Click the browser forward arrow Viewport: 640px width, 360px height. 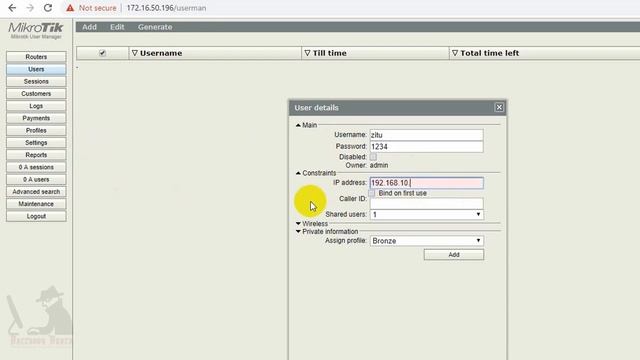30,8
